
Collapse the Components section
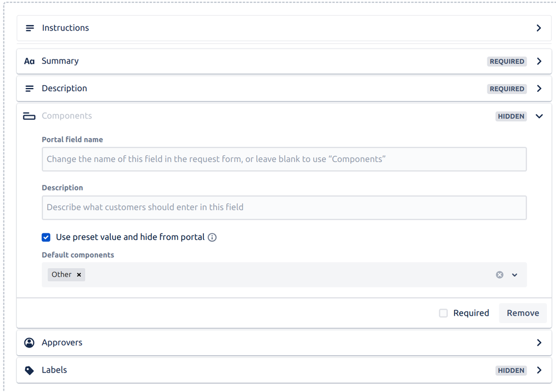point(539,116)
